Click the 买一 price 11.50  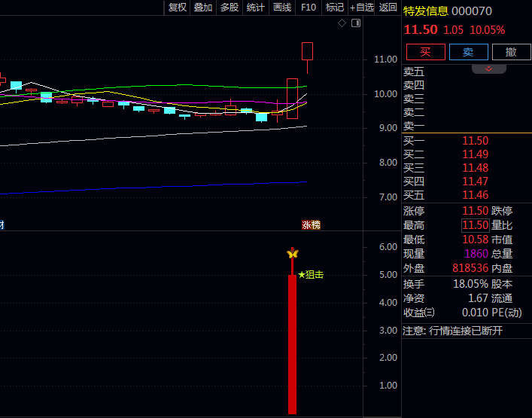click(x=475, y=141)
